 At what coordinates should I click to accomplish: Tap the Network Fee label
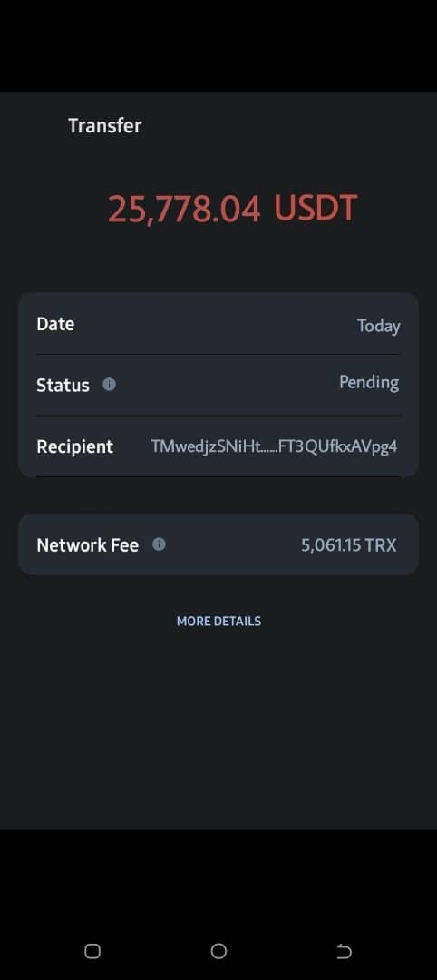(x=87, y=545)
